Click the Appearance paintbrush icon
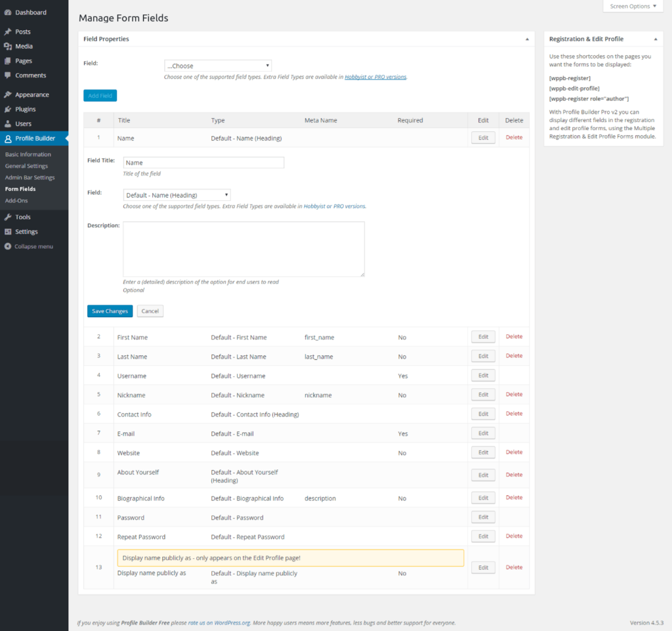The height and width of the screenshot is (631, 672). (8, 95)
